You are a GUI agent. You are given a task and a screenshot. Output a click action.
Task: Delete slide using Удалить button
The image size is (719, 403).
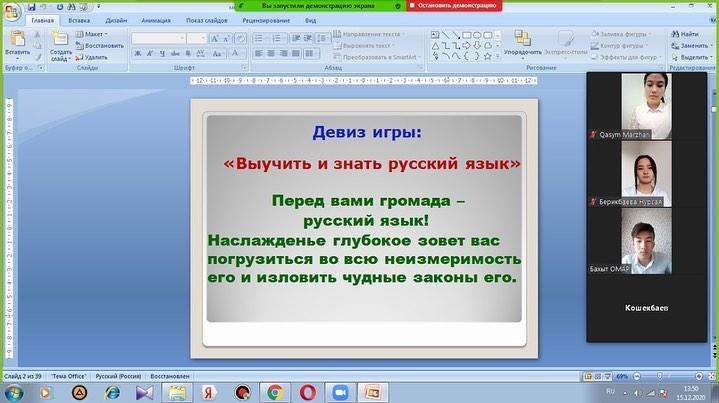[x=92, y=57]
